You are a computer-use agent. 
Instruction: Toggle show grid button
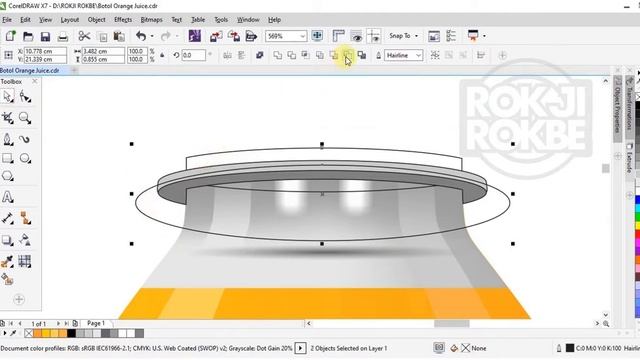click(x=356, y=36)
